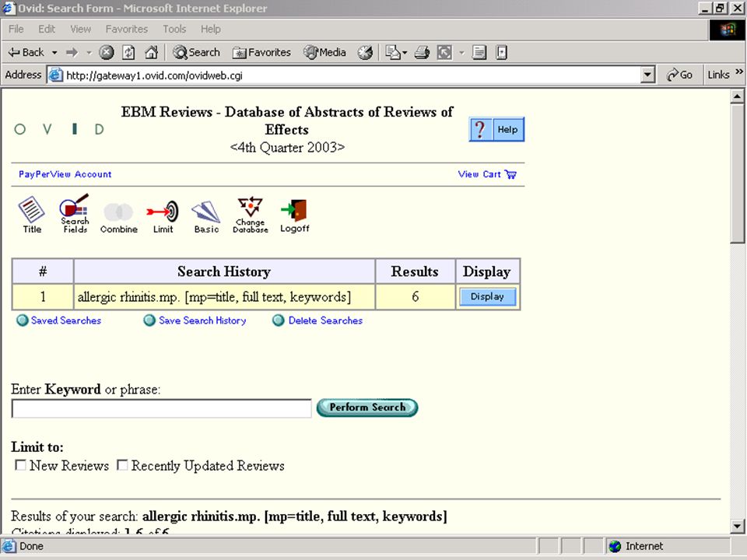The width and height of the screenshot is (747, 560).
Task: Enable the Recently Updated Reviews checkbox
Action: click(x=122, y=465)
